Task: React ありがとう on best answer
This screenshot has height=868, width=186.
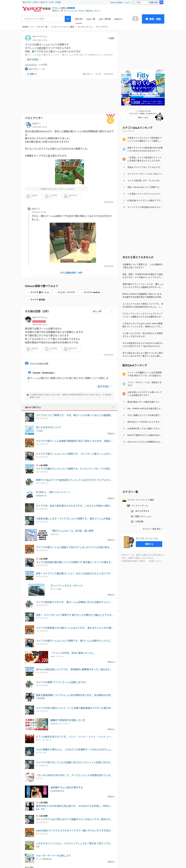Action: pos(72,196)
